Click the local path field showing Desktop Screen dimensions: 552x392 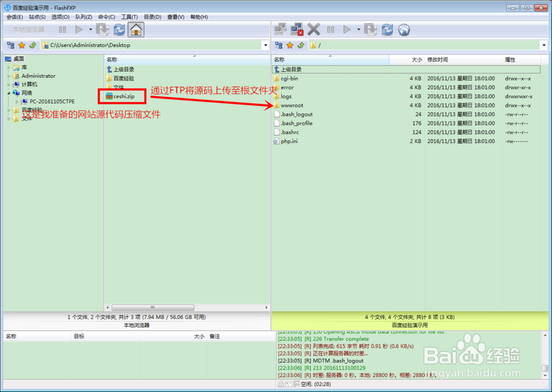click(151, 45)
